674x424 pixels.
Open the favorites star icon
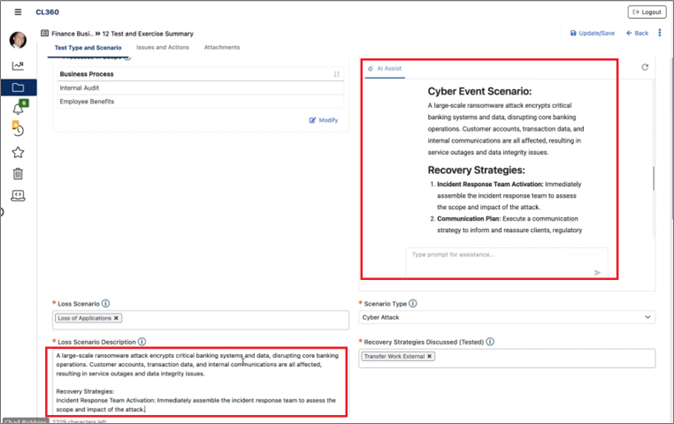coord(18,152)
